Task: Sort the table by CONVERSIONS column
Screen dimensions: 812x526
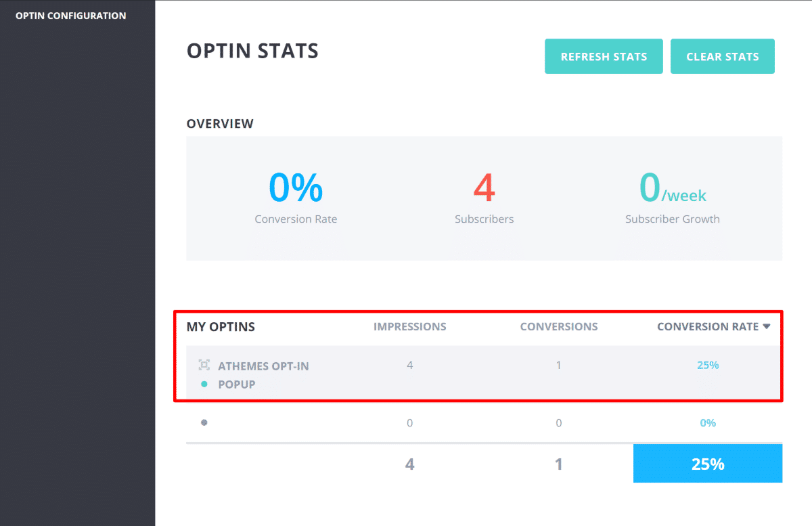Action: [559, 326]
